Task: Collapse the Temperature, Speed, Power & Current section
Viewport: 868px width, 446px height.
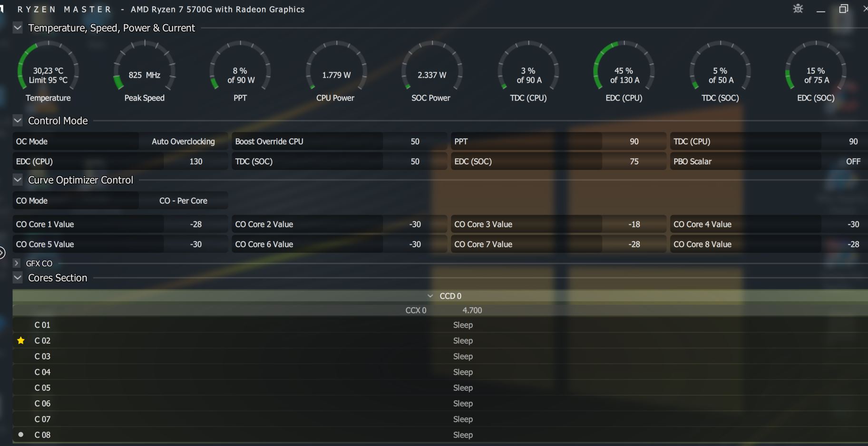Action: point(18,28)
